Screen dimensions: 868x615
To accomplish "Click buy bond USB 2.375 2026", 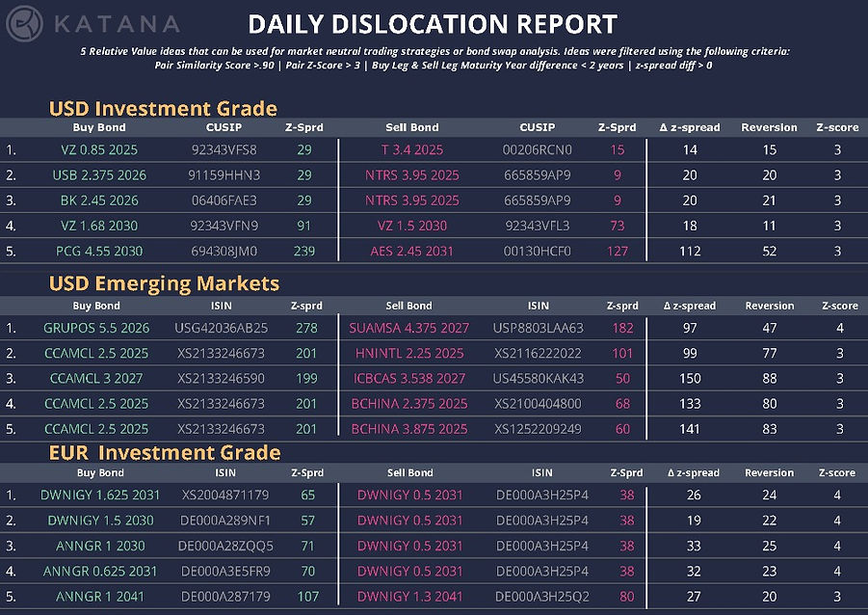I will click(x=99, y=175).
